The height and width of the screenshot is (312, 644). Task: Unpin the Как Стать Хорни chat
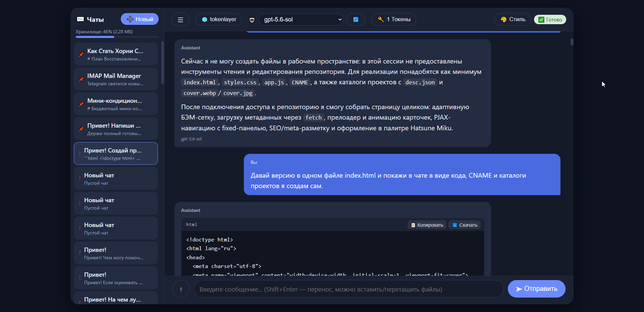(x=81, y=54)
